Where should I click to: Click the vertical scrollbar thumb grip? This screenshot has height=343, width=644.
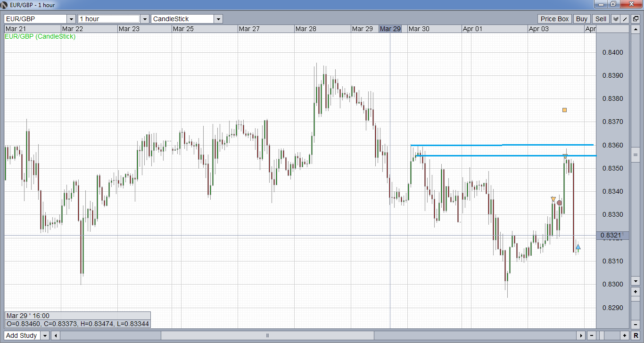[x=636, y=155]
